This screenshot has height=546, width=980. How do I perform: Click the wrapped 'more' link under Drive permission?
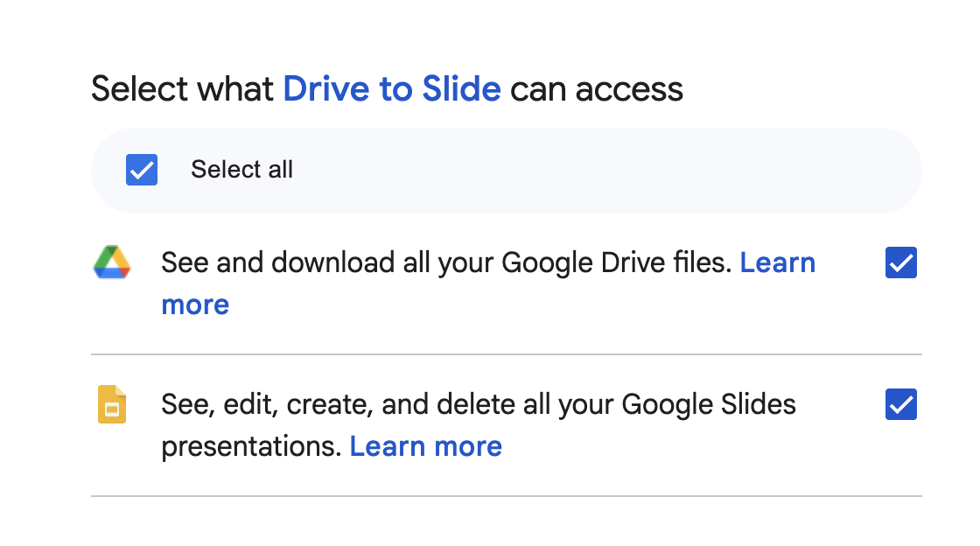pos(195,305)
